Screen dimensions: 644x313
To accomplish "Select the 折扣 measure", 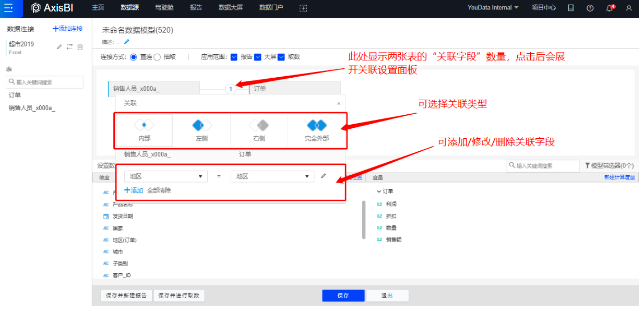I will [x=391, y=216].
